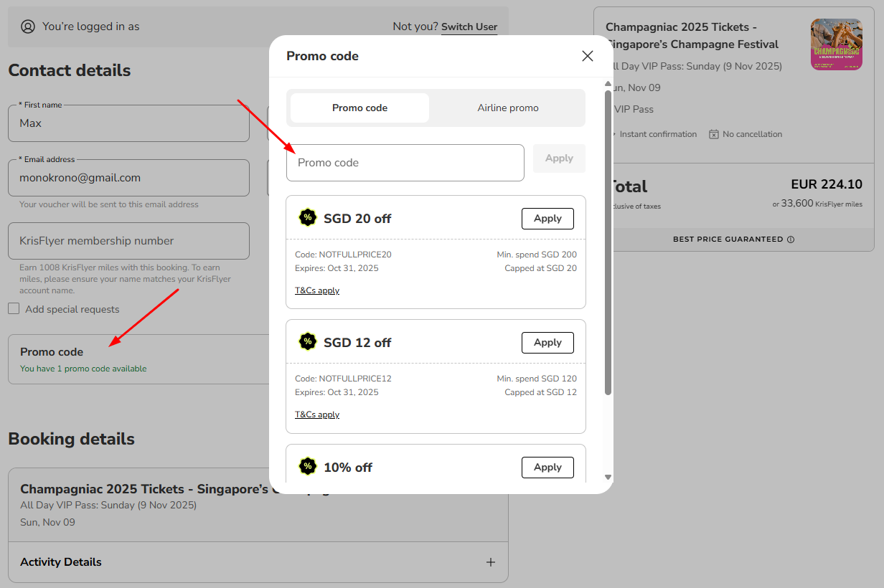Switch to the Airline promo tab
The height and width of the screenshot is (588, 884).
508,108
